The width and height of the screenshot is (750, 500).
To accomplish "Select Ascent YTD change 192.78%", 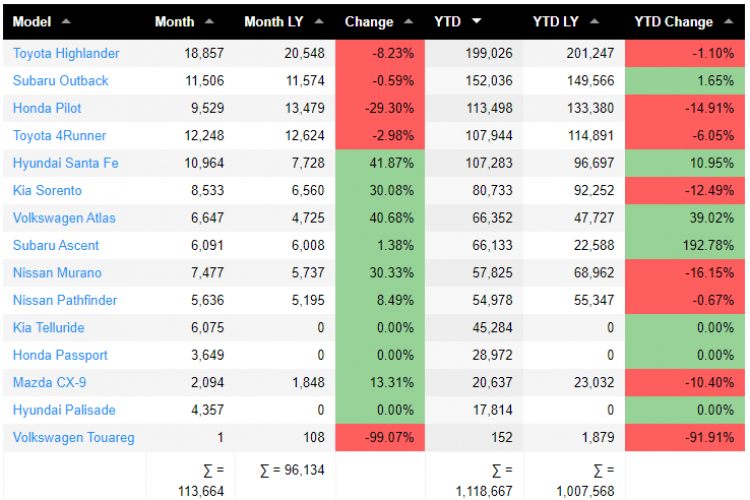I will 684,245.
